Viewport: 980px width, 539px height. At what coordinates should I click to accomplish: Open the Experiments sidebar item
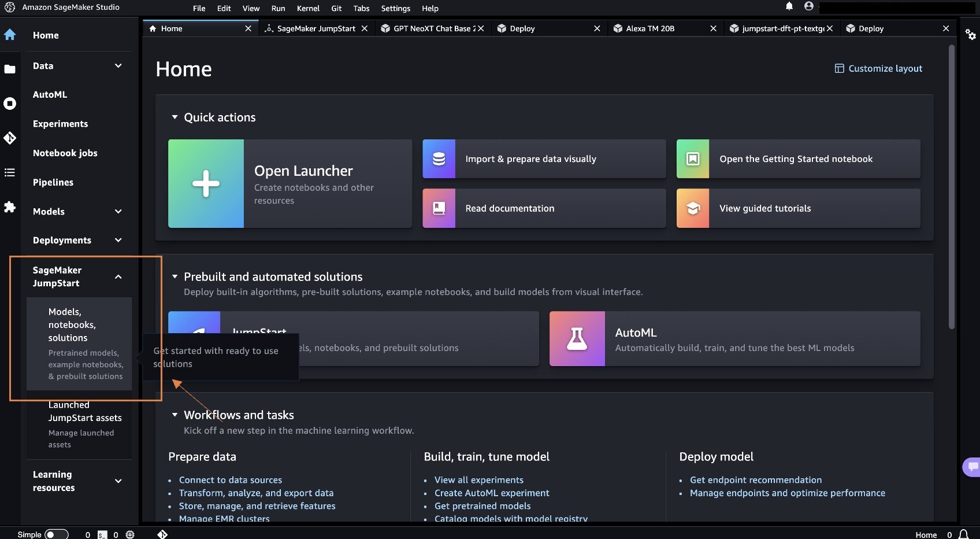coord(61,124)
